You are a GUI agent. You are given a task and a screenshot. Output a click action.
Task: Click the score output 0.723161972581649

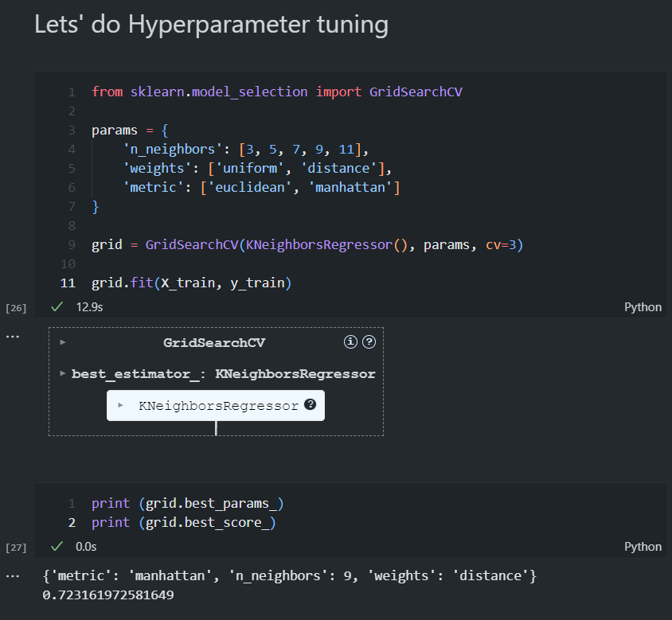point(108,595)
